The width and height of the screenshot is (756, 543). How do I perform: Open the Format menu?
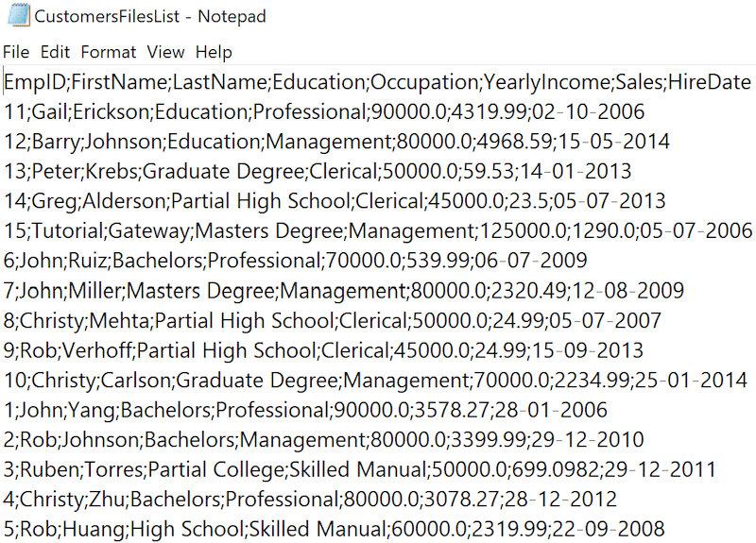(x=108, y=52)
